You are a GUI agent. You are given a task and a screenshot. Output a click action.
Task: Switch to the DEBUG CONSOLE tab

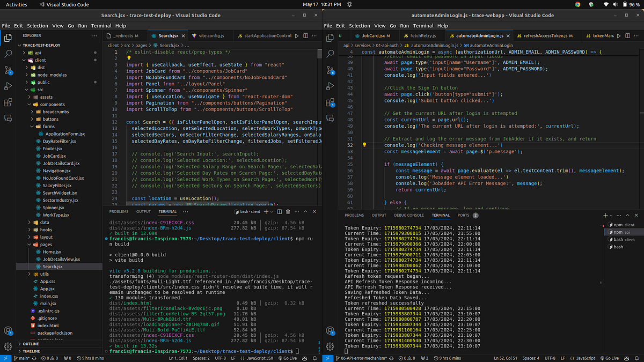pos(409,215)
